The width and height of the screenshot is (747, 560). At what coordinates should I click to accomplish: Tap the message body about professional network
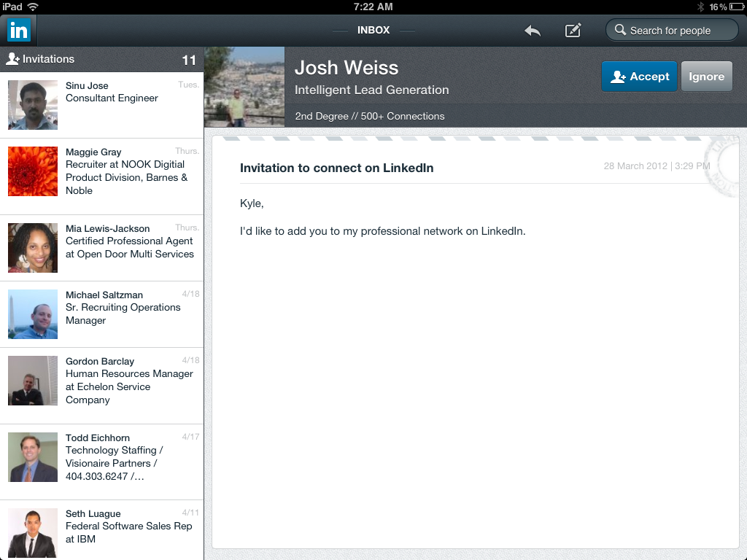(x=382, y=231)
